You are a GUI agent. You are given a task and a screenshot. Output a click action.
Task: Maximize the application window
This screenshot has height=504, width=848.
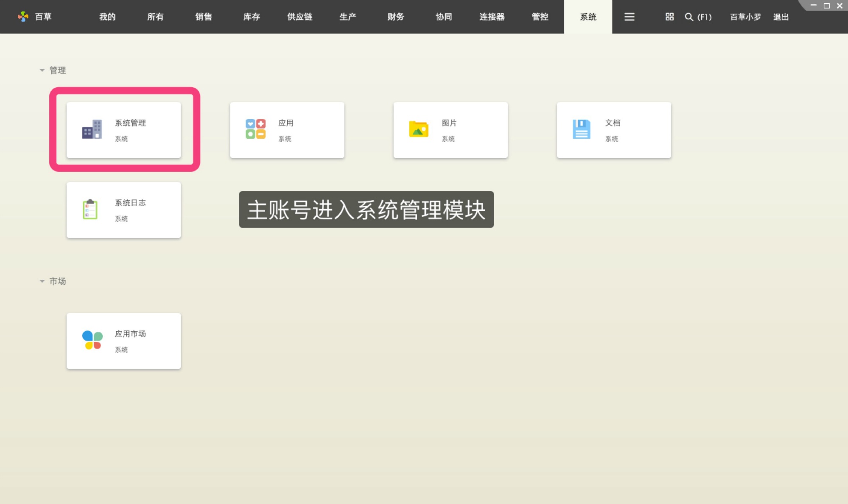point(827,6)
